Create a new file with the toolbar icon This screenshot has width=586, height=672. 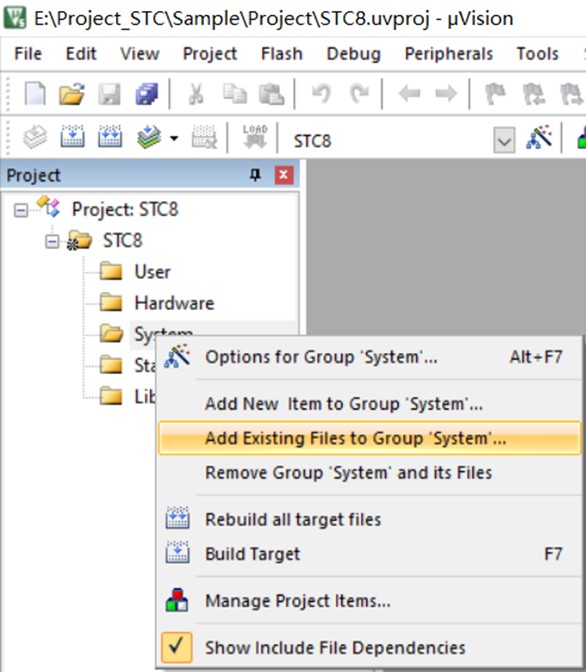(35, 93)
